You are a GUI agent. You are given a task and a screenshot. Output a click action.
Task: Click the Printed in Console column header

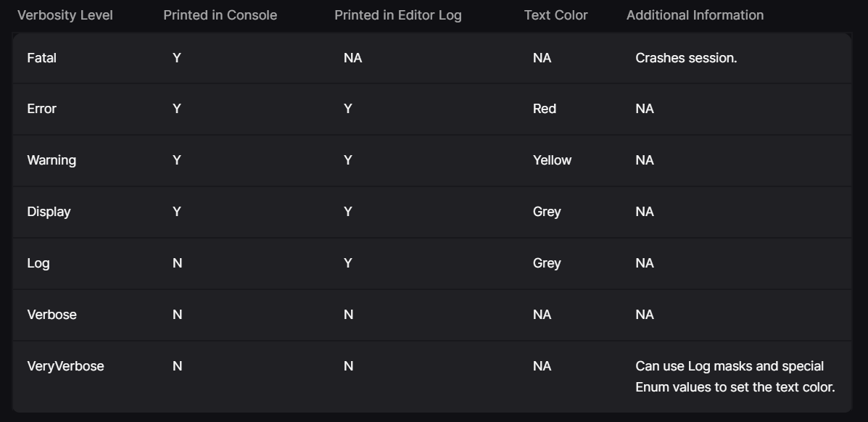(220, 15)
